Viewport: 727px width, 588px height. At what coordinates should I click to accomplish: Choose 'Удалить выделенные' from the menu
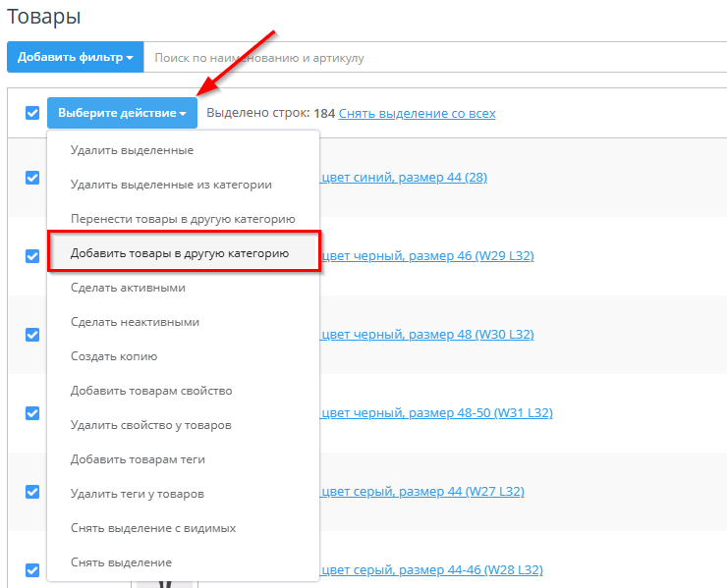point(132,150)
